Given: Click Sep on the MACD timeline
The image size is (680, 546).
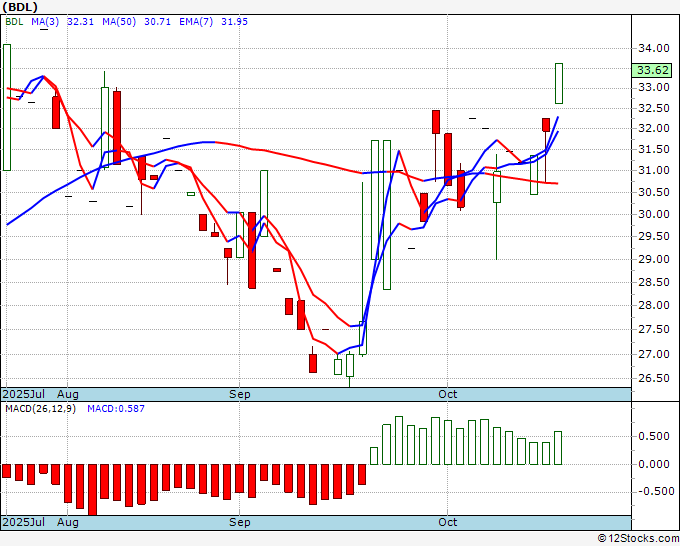Looking at the screenshot, I should click(240, 522).
